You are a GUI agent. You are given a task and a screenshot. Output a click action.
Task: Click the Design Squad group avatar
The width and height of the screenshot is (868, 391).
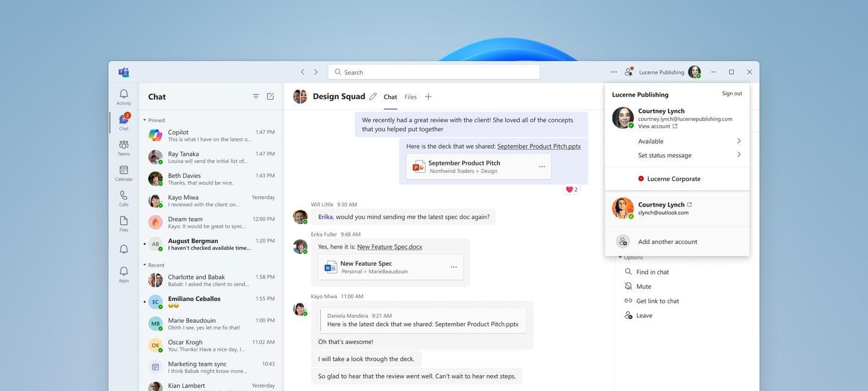pos(300,97)
